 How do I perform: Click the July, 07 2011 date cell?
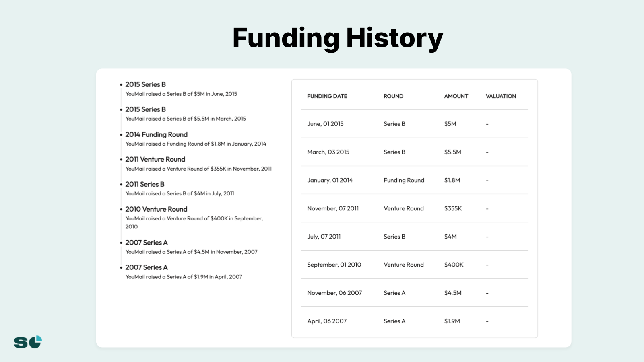pyautogui.click(x=324, y=237)
